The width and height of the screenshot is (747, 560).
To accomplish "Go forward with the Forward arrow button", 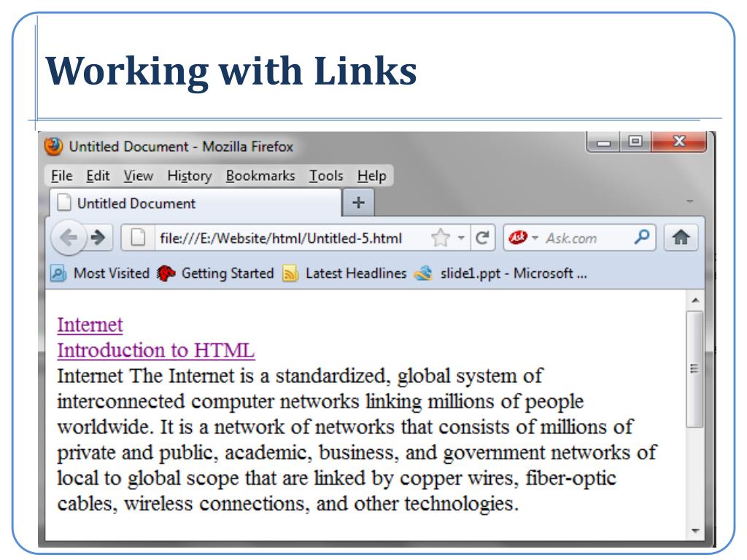I will click(98, 237).
